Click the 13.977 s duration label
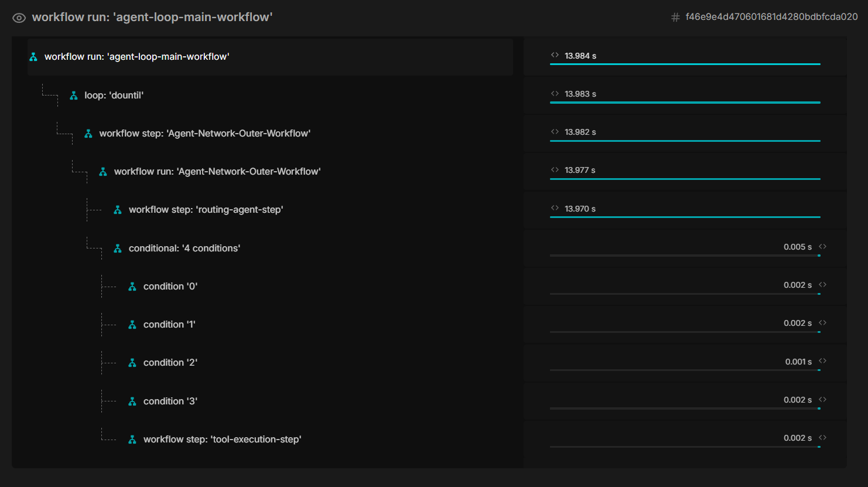The image size is (868, 487). pos(580,170)
